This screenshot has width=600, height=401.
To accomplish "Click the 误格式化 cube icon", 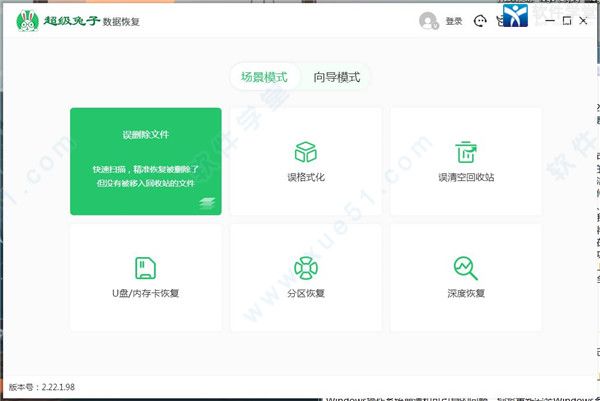I will pyautogui.click(x=306, y=152).
